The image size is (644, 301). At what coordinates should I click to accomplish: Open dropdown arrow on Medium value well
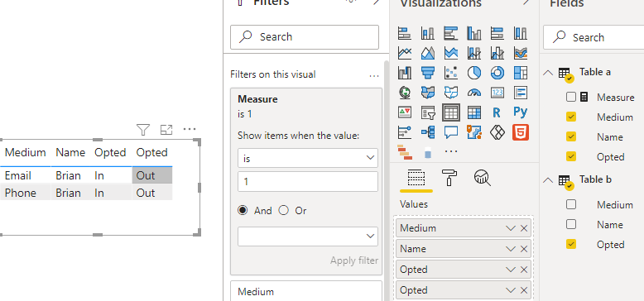coord(511,228)
